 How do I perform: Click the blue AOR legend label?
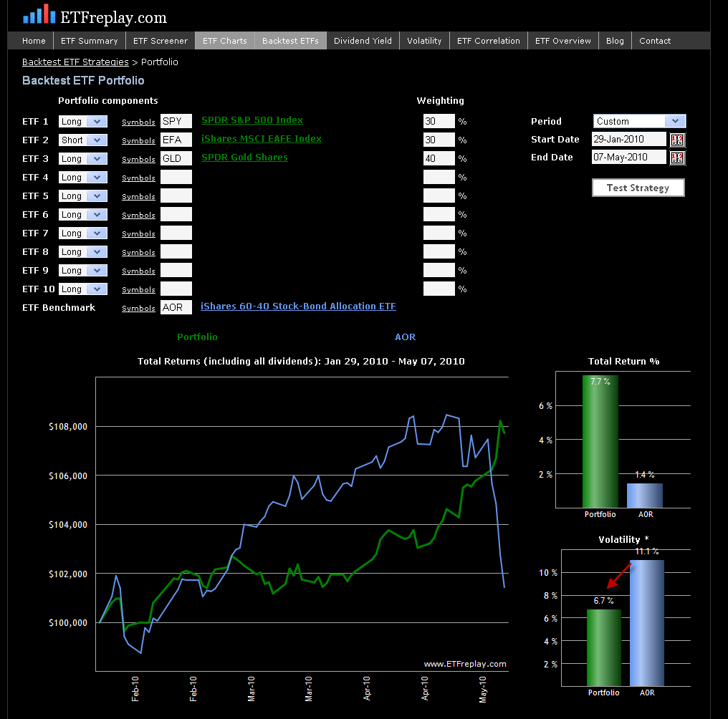click(x=406, y=337)
